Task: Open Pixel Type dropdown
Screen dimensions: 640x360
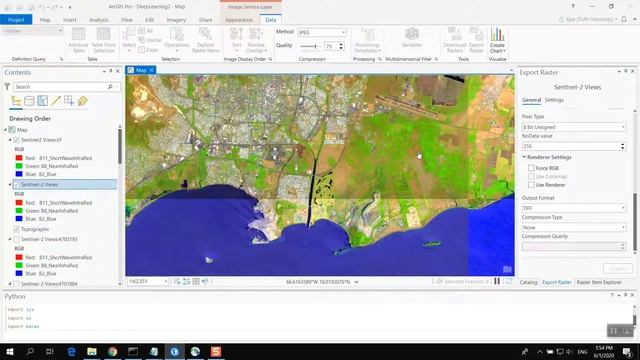Action: (574, 127)
